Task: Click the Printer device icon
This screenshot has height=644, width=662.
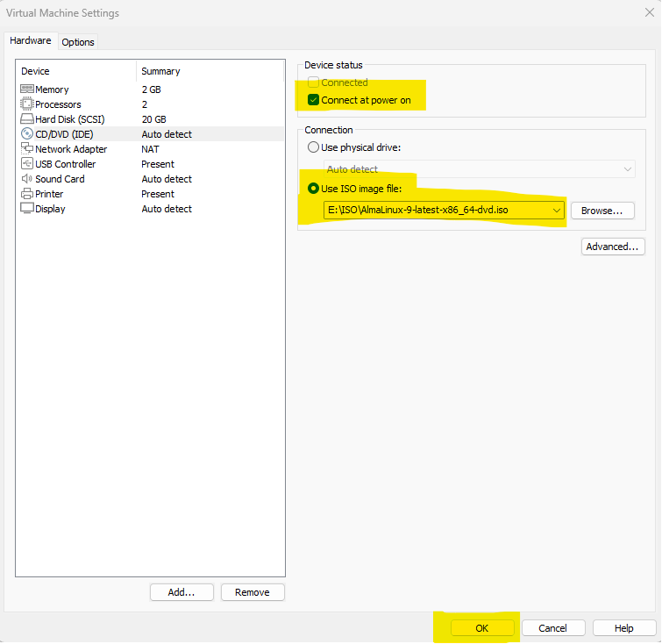Action: 27,194
